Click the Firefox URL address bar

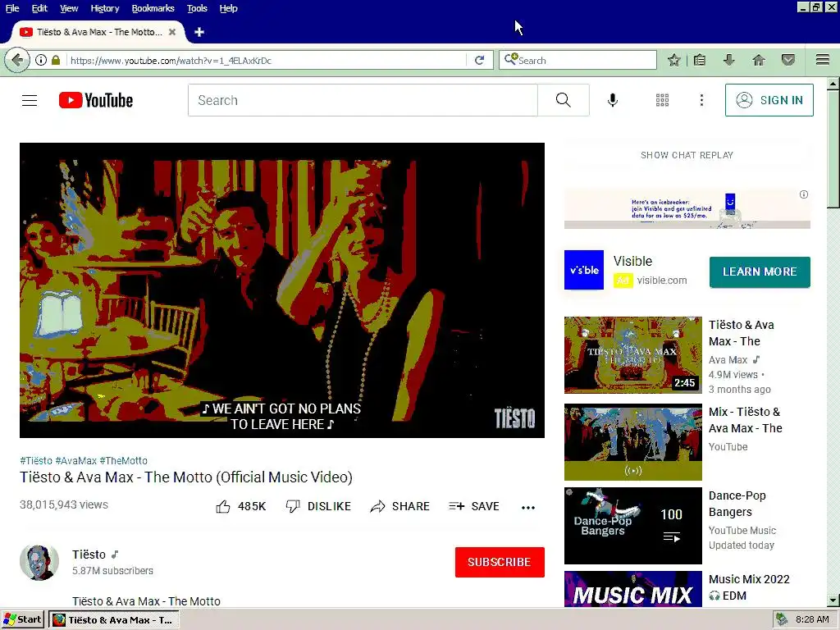[x=267, y=61]
